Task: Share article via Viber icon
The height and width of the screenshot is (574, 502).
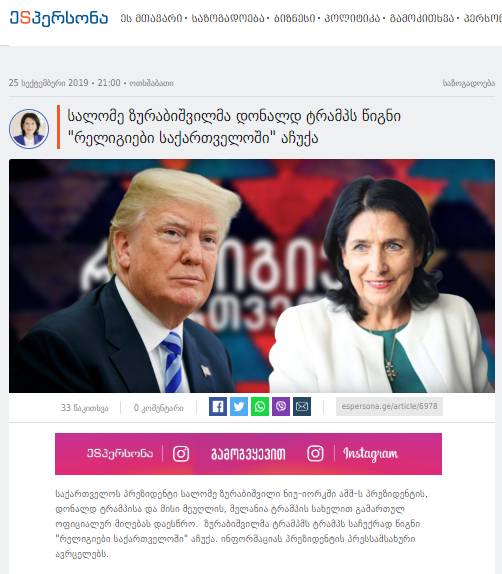Action: (281, 406)
